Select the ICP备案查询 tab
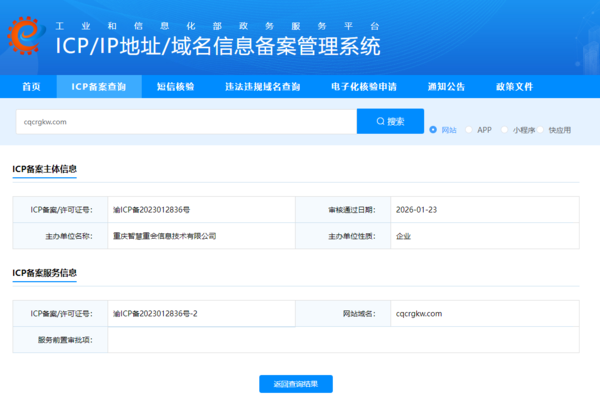The height and width of the screenshot is (406, 600). point(99,87)
